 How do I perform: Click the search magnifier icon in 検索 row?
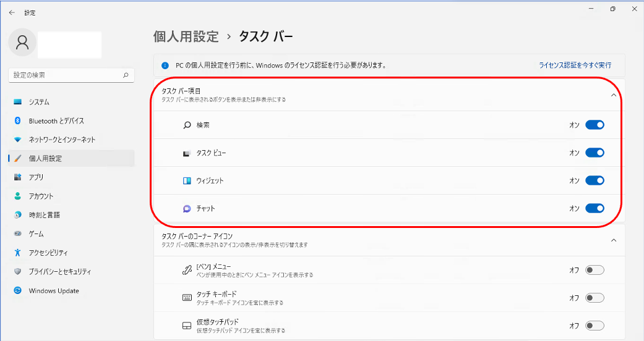[187, 125]
